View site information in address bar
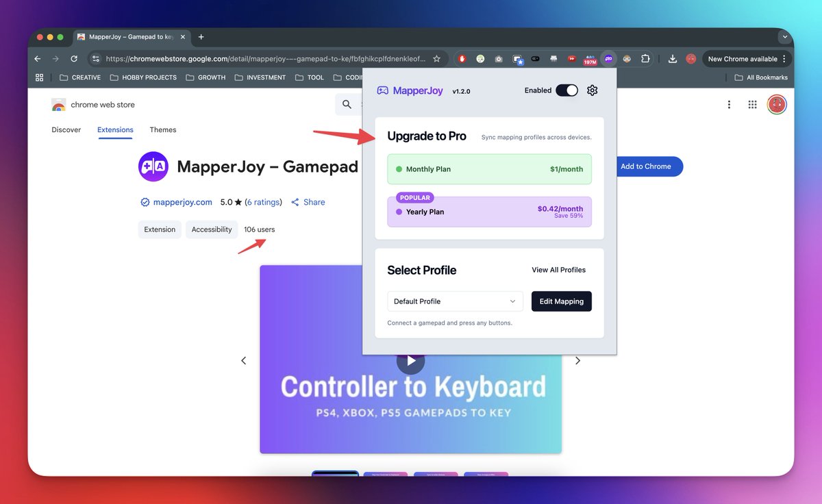This screenshot has width=822, height=504. click(96, 59)
